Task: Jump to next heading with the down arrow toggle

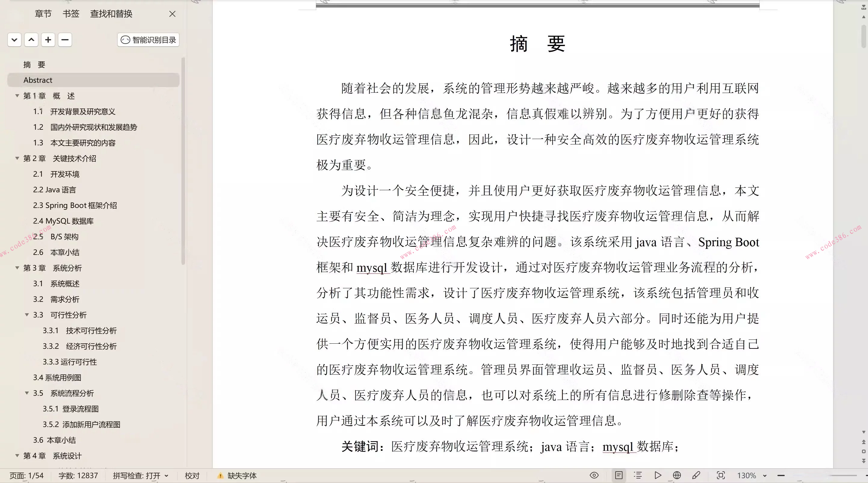Action: click(14, 40)
